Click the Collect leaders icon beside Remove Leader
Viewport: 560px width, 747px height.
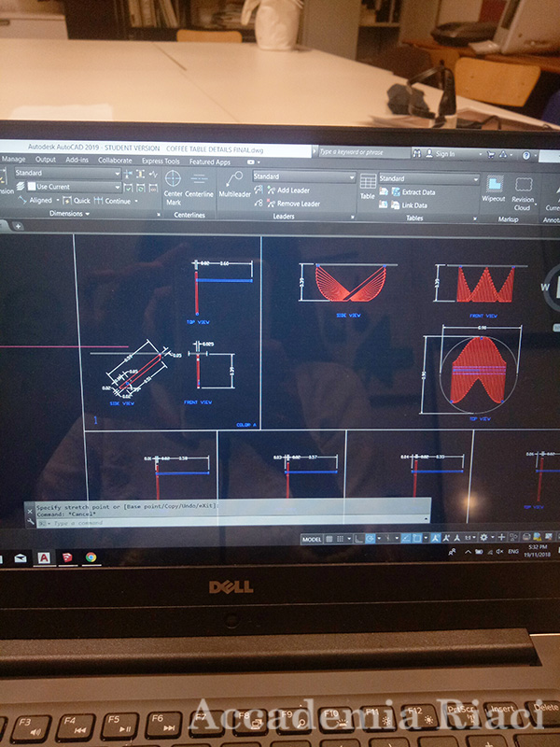259,203
